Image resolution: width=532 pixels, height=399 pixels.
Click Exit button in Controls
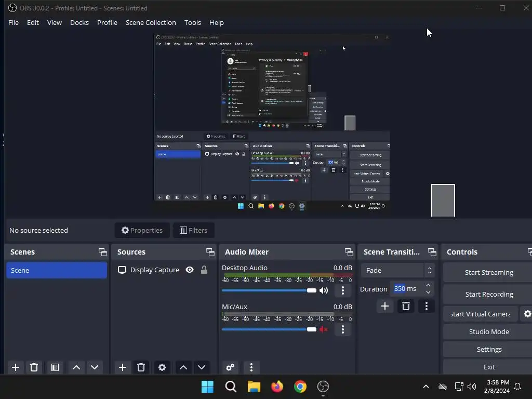[x=488, y=367]
